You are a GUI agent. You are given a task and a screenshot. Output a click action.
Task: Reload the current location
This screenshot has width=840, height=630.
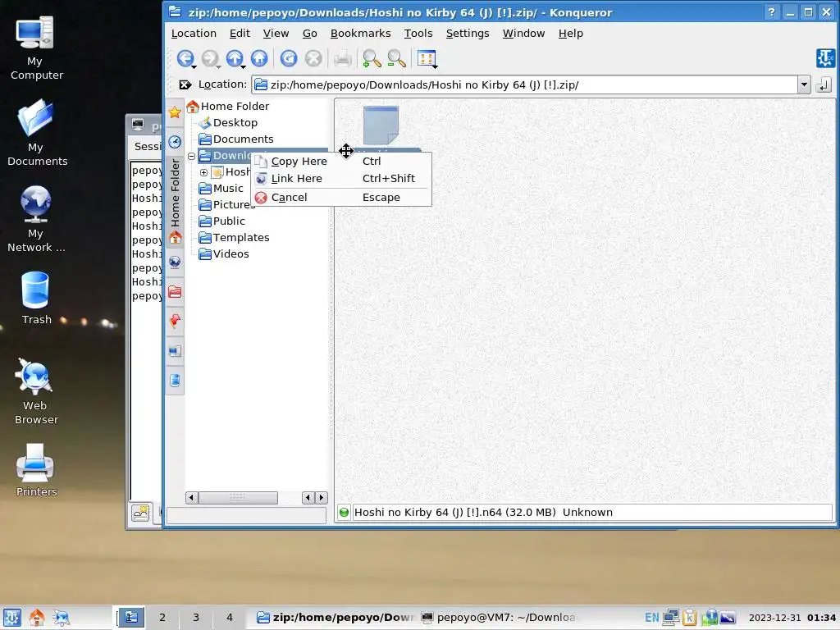pos(289,58)
